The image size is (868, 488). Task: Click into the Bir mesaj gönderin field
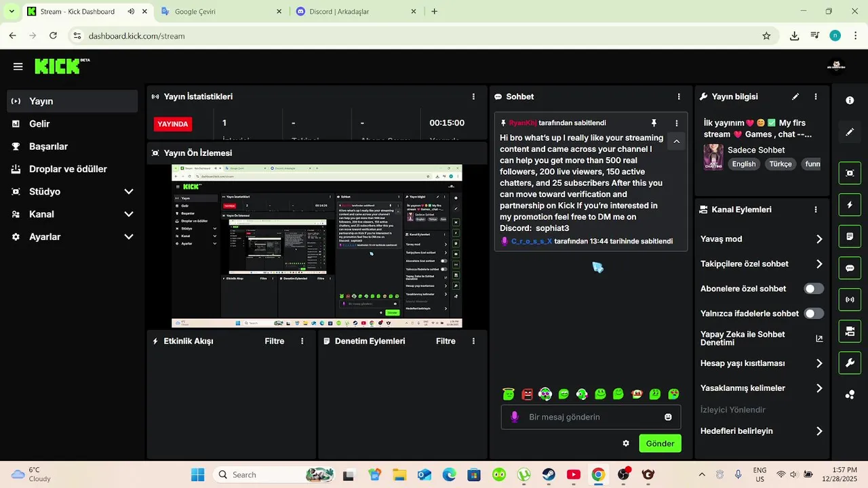[x=591, y=417]
